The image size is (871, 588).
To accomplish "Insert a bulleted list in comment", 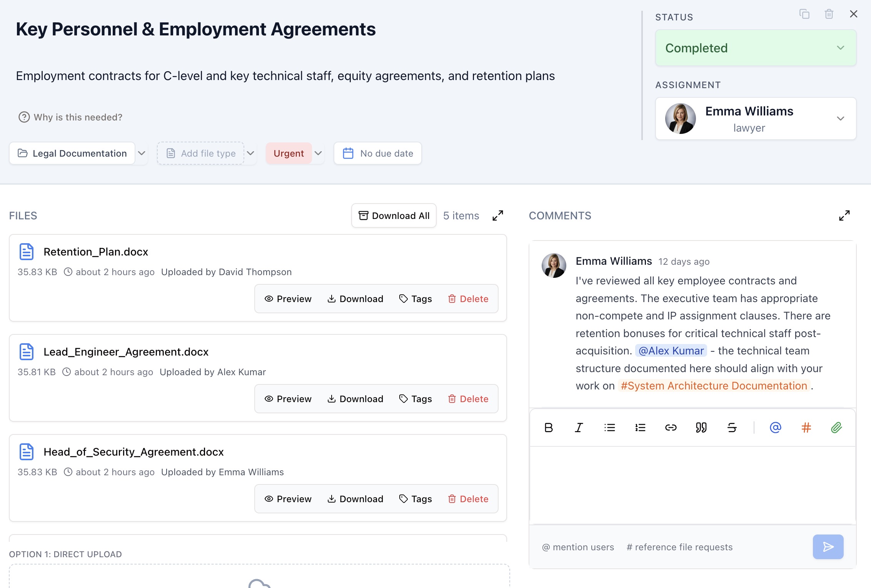I will [609, 428].
